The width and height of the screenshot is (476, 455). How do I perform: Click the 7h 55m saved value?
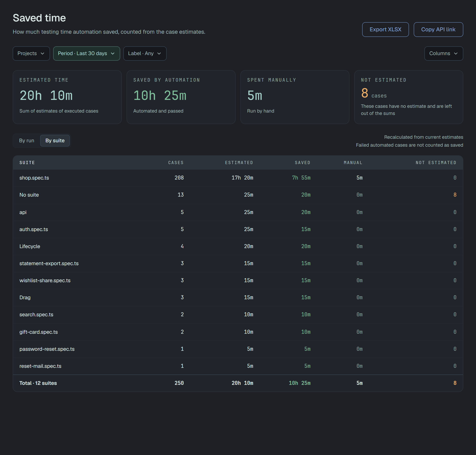[x=301, y=178]
